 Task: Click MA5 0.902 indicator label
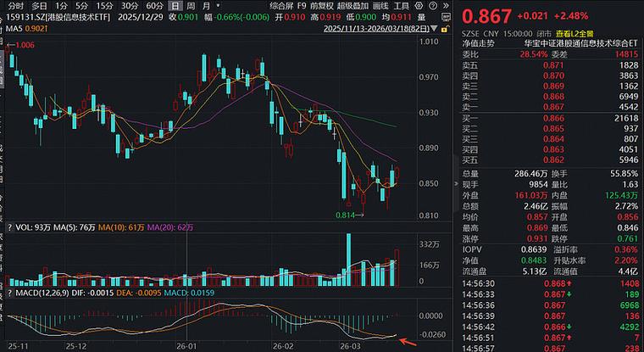click(27, 28)
